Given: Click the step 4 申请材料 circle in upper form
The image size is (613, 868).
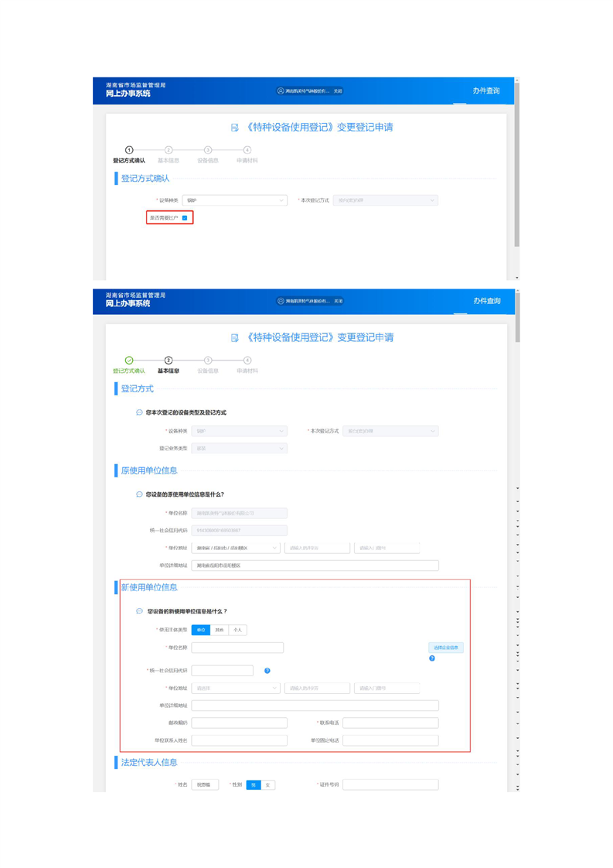Looking at the screenshot, I should tap(247, 150).
